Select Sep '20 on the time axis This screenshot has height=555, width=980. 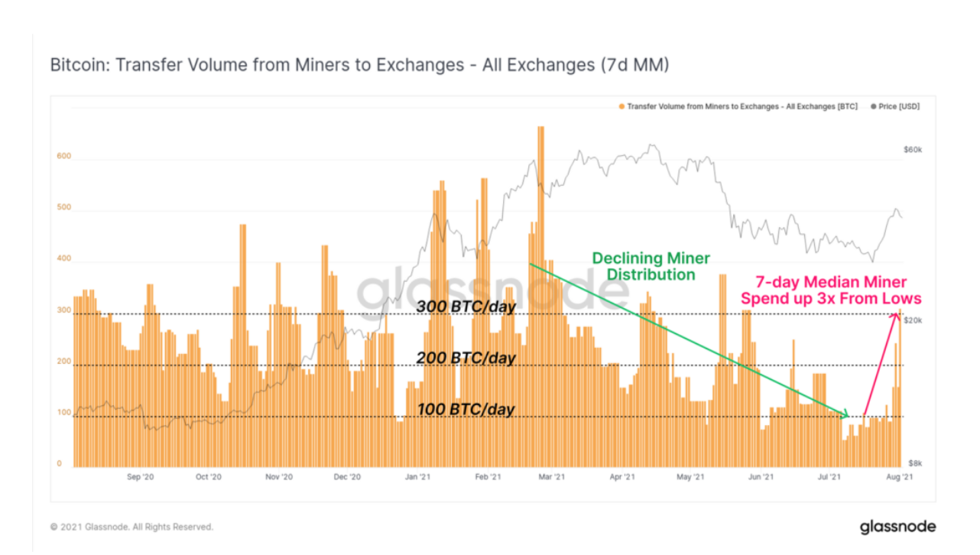pyautogui.click(x=140, y=477)
